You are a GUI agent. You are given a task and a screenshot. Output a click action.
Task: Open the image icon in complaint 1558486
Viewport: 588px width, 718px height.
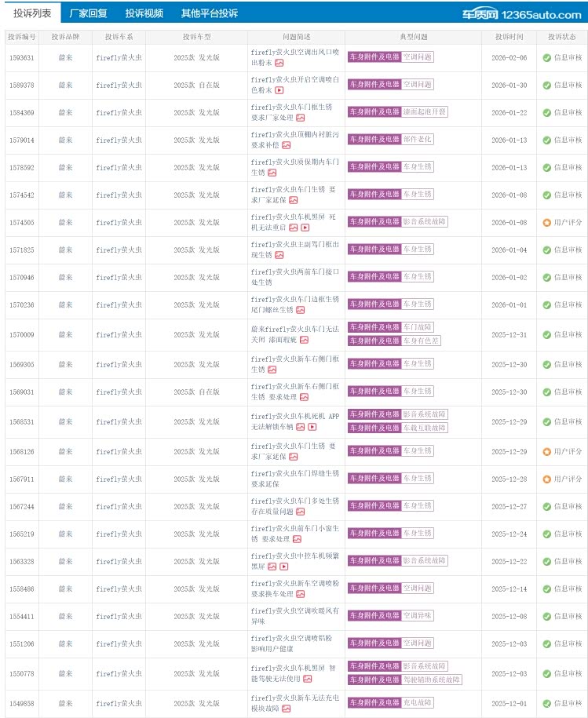301,594
